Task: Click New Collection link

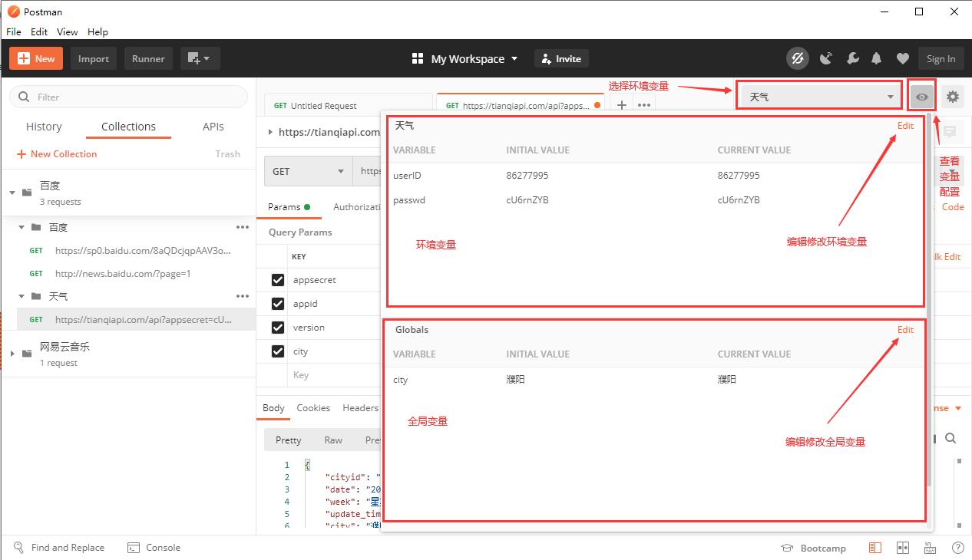Action: click(57, 154)
